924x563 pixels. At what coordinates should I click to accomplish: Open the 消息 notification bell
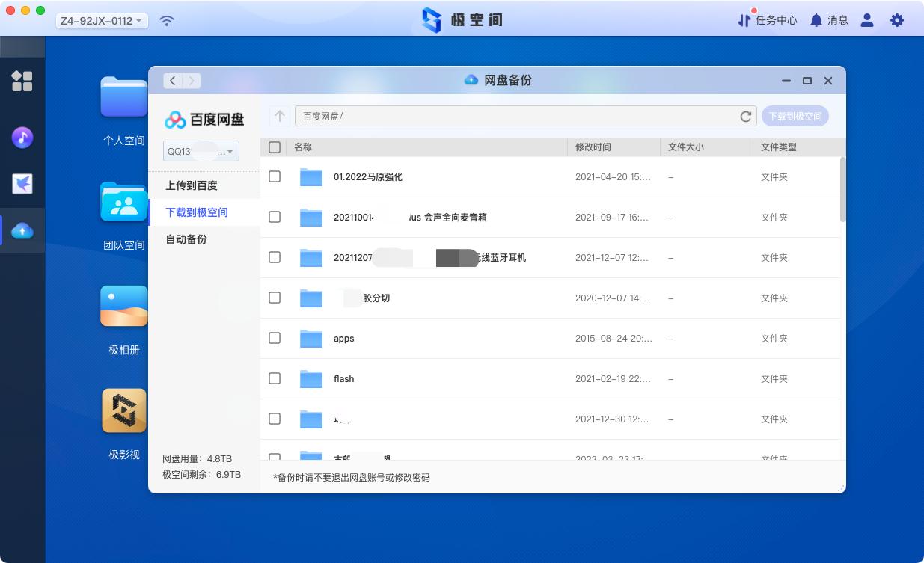point(829,20)
